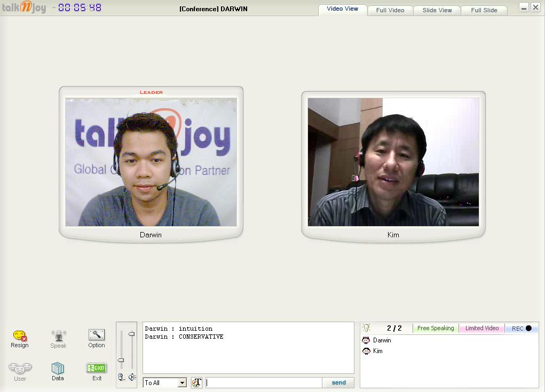Click the chat line "Darwin : intuition"
The height and width of the screenshot is (392, 545).
pos(179,329)
